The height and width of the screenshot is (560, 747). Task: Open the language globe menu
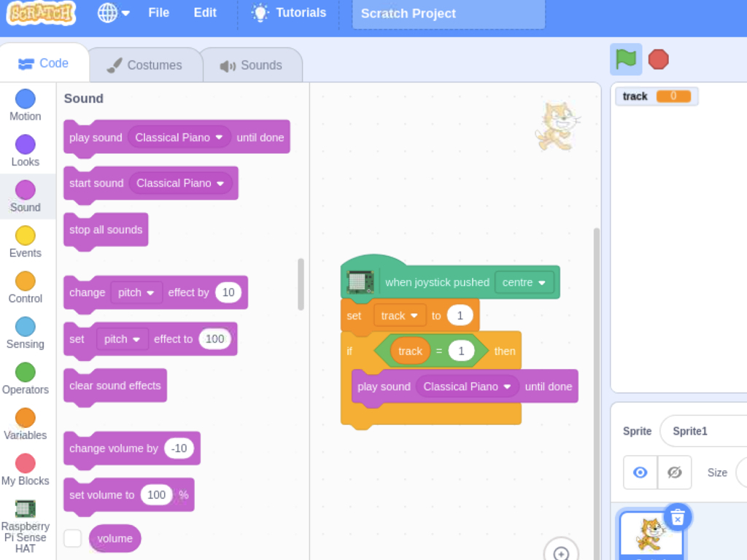[x=113, y=13]
